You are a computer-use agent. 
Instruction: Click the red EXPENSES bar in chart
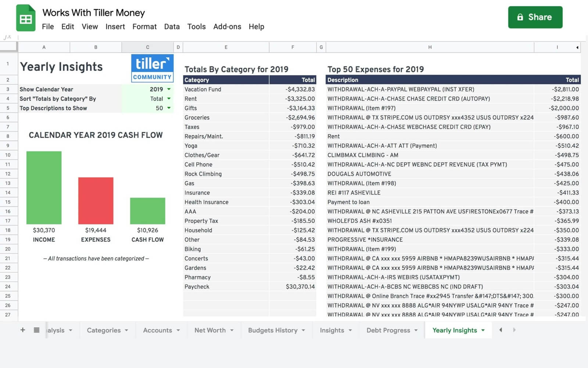pos(96,201)
